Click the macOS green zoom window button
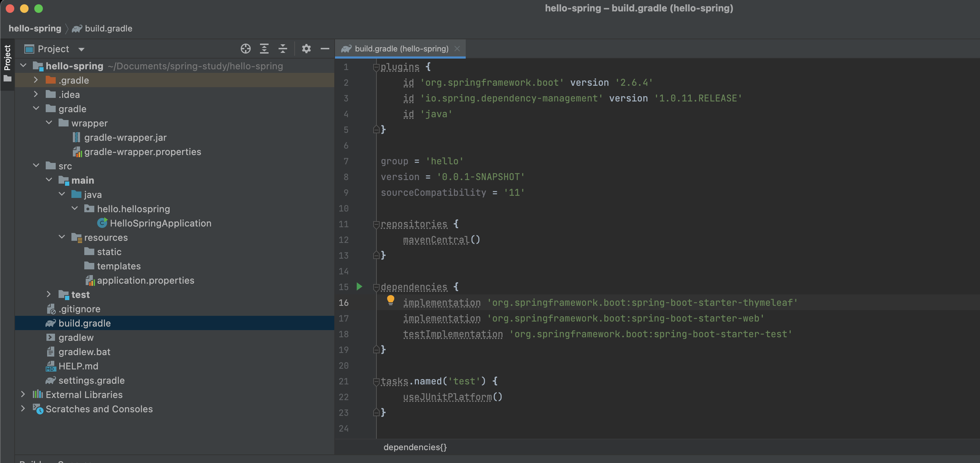 point(39,8)
